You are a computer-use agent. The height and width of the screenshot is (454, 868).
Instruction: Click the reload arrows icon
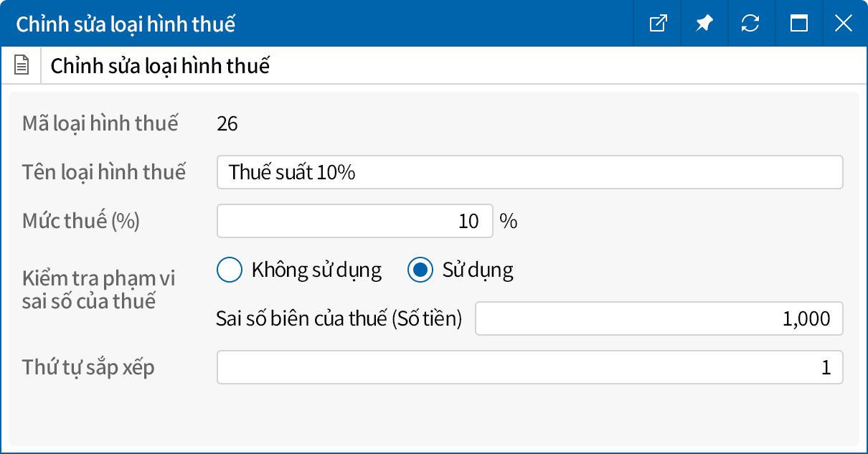click(x=750, y=23)
